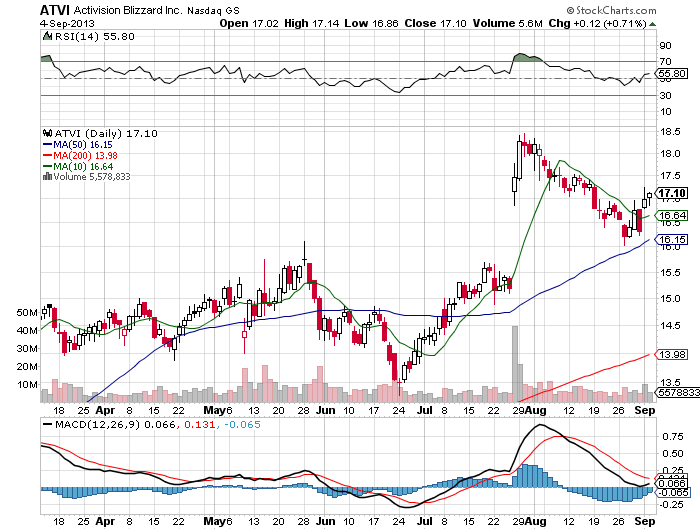Click the Volume 5,578,833 legend text
The width and height of the screenshot is (700, 530).
coord(92,177)
